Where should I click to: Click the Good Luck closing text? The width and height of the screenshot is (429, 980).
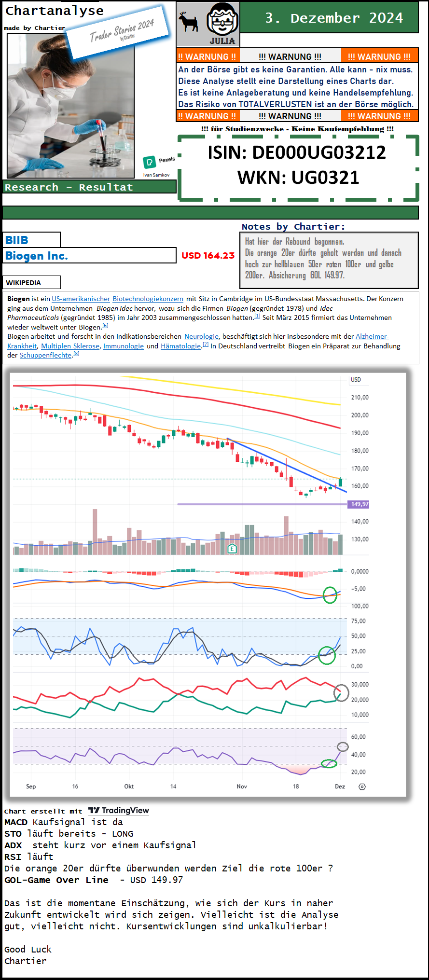[28, 950]
